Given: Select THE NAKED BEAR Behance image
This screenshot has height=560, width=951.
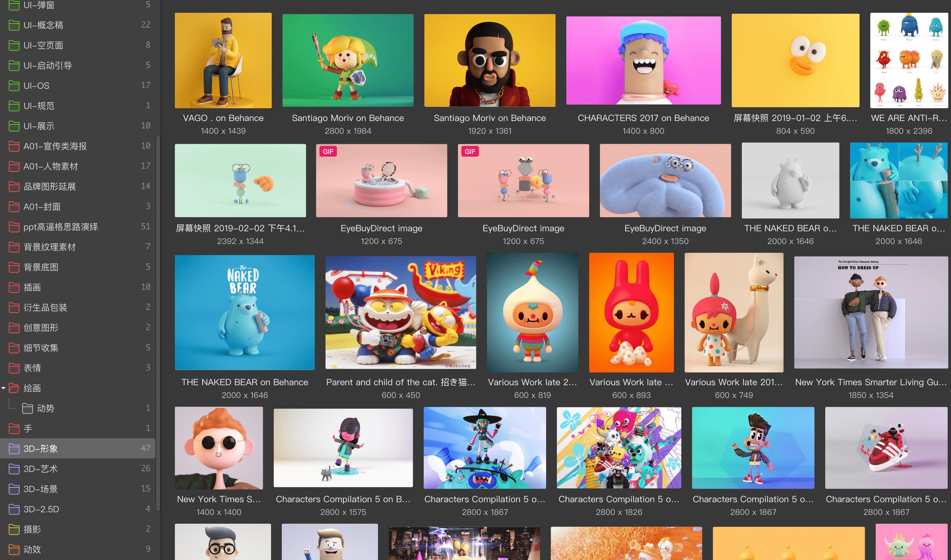Looking at the screenshot, I should click(x=244, y=313).
